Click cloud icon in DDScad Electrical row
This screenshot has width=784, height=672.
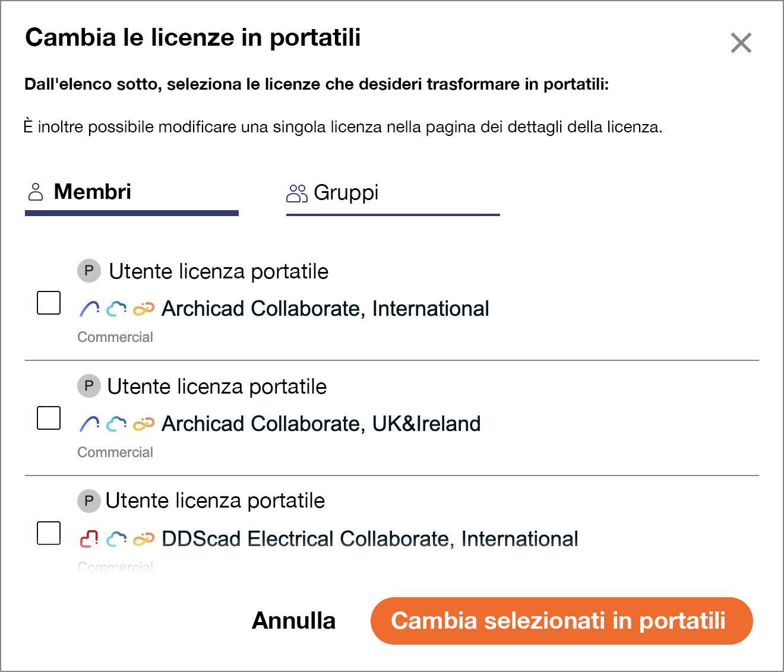[116, 539]
